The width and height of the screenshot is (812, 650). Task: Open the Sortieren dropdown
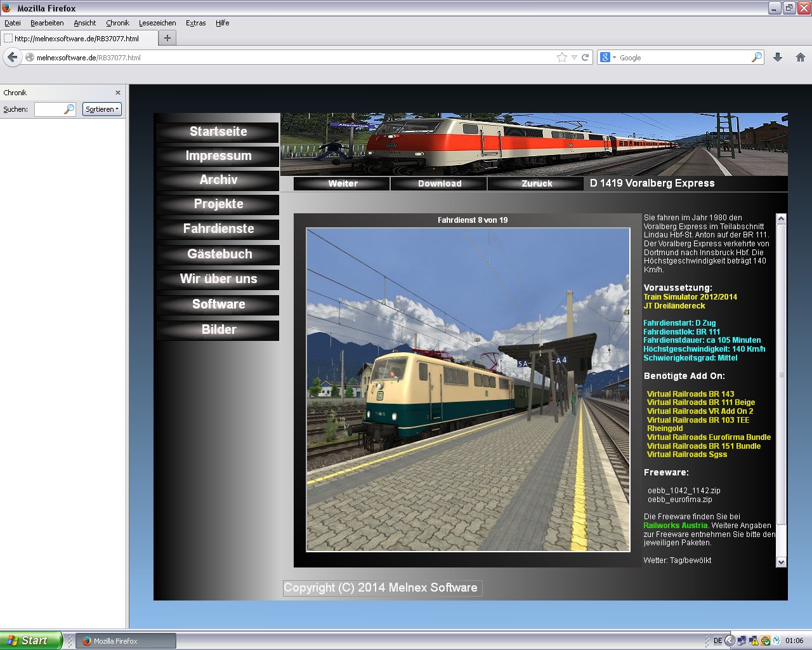[101, 109]
